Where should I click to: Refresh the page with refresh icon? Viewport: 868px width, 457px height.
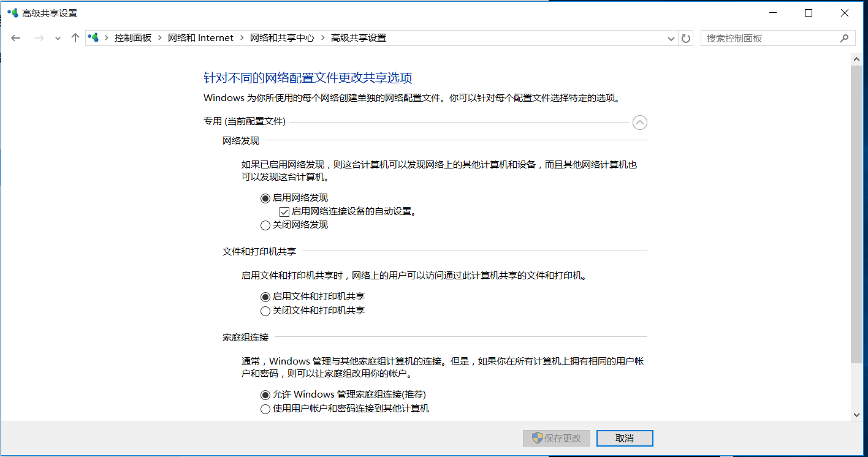[x=686, y=38]
